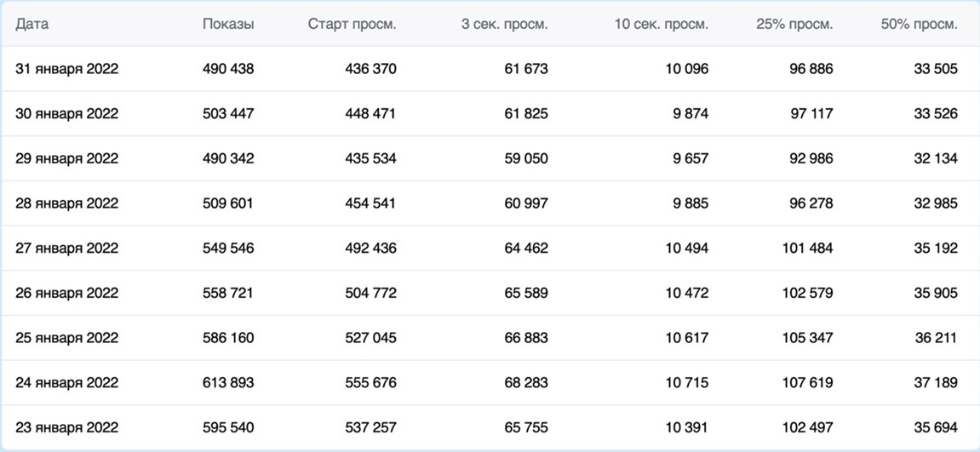The image size is (980, 452).
Task: Select the 31 января 2022 row date
Action: click(x=66, y=69)
